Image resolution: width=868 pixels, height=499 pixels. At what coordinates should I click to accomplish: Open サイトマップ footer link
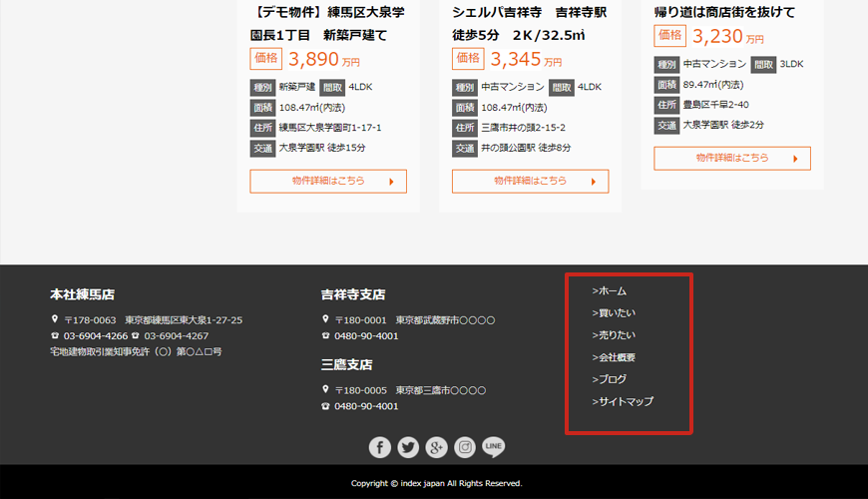click(x=623, y=401)
